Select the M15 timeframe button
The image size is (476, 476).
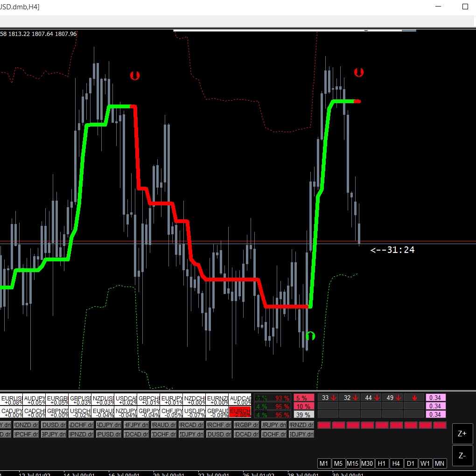coord(353,463)
